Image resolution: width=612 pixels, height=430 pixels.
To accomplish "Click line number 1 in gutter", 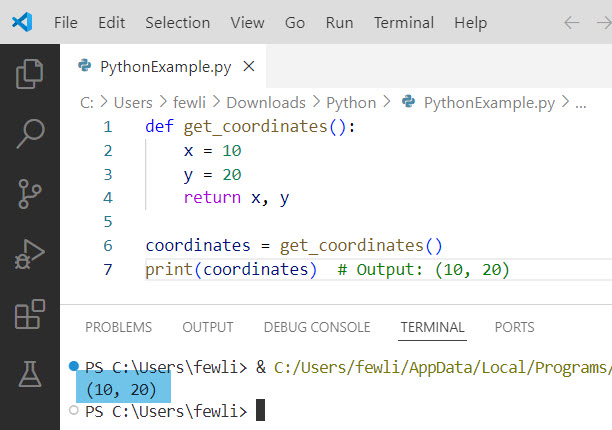I will coord(108,127).
